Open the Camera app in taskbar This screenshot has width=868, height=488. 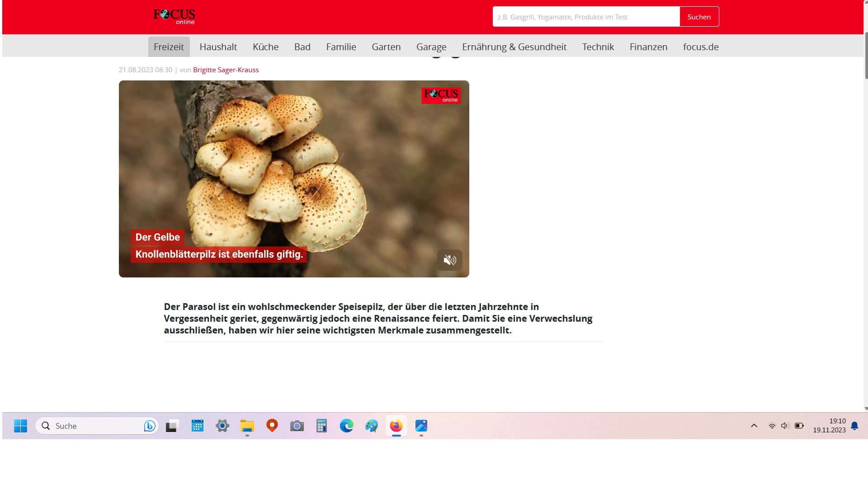[297, 426]
